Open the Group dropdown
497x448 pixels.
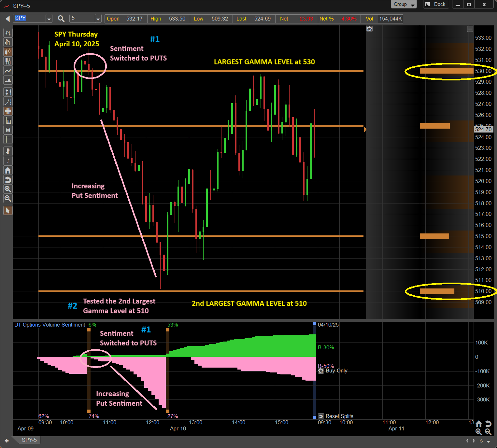click(404, 4)
